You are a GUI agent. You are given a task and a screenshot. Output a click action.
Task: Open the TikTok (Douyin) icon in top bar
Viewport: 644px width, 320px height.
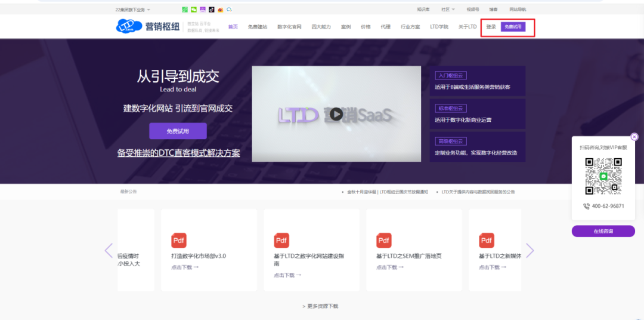click(212, 9)
